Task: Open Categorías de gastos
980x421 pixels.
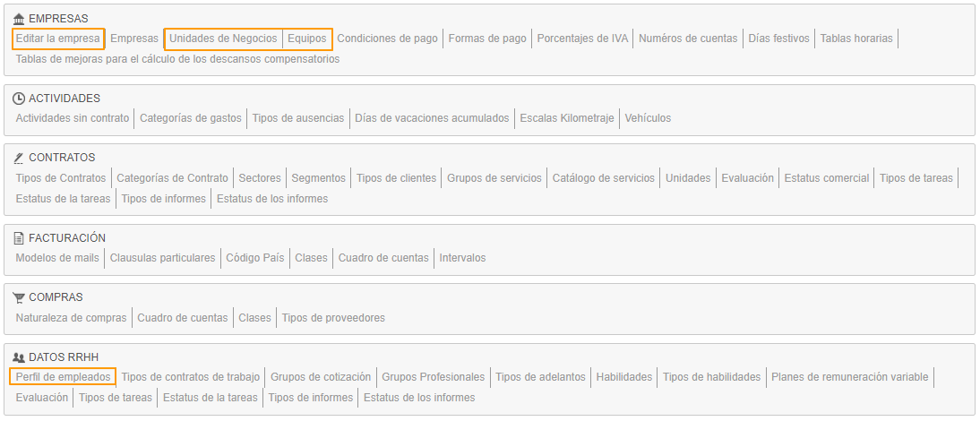Action: tap(191, 118)
